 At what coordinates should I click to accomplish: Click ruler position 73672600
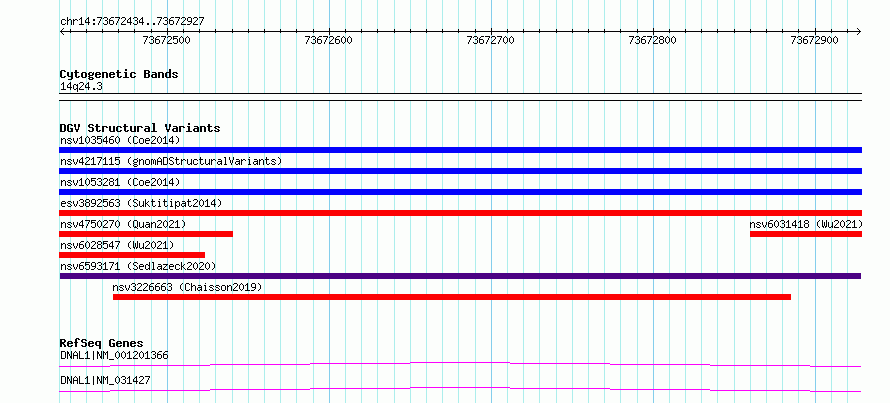pos(329,40)
